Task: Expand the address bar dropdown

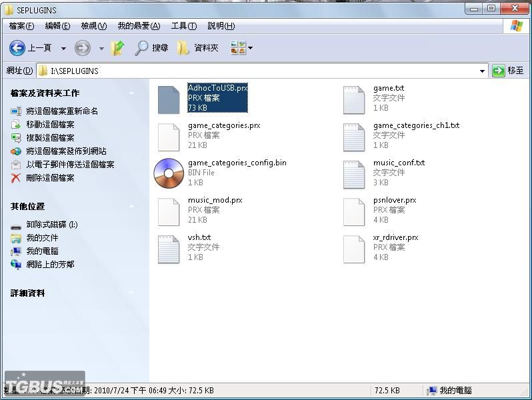Action: point(482,71)
